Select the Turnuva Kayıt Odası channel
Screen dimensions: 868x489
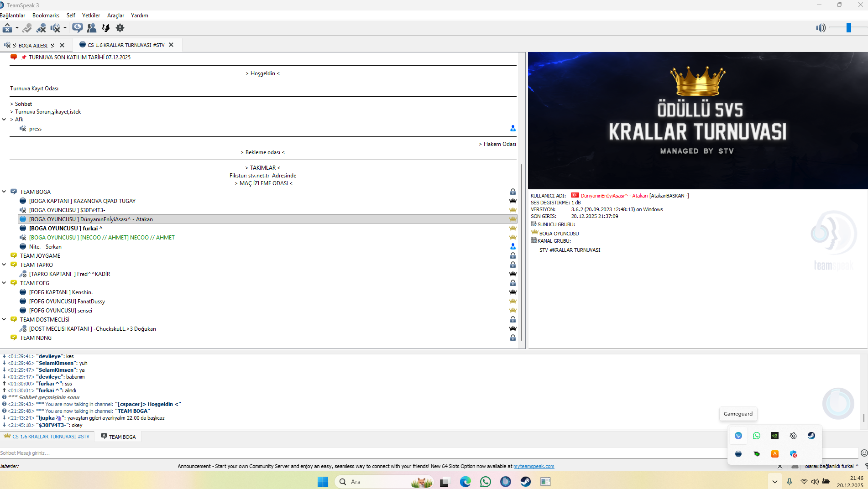[34, 88]
